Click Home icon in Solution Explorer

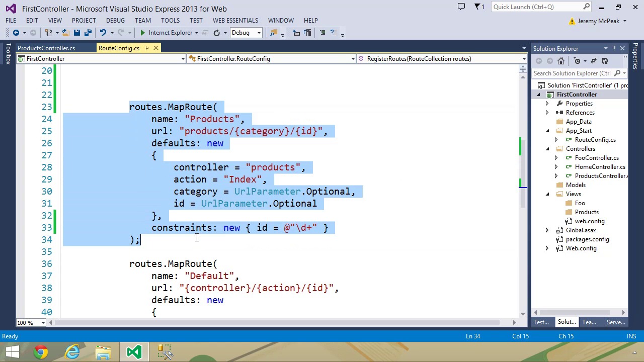pos(561,61)
